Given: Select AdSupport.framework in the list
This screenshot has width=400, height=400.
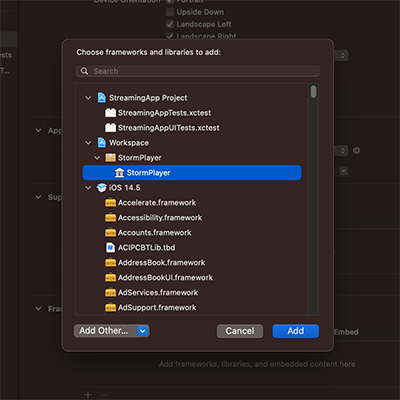Looking at the screenshot, I should 157,308.
